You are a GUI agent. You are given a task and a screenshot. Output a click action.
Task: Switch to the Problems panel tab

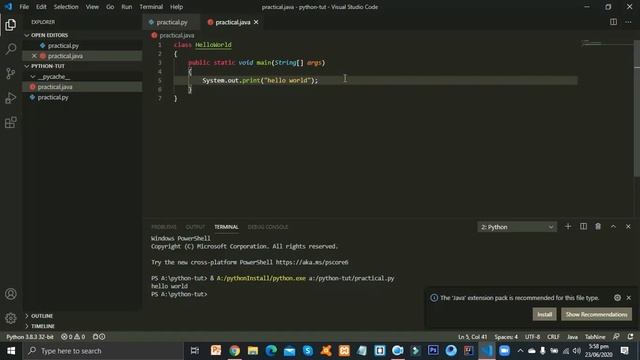click(x=164, y=227)
